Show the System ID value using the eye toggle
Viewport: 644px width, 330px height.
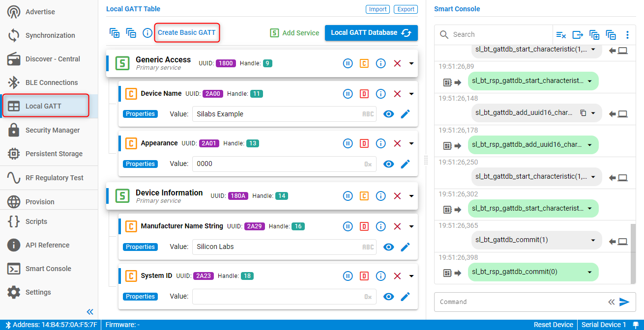tap(388, 296)
